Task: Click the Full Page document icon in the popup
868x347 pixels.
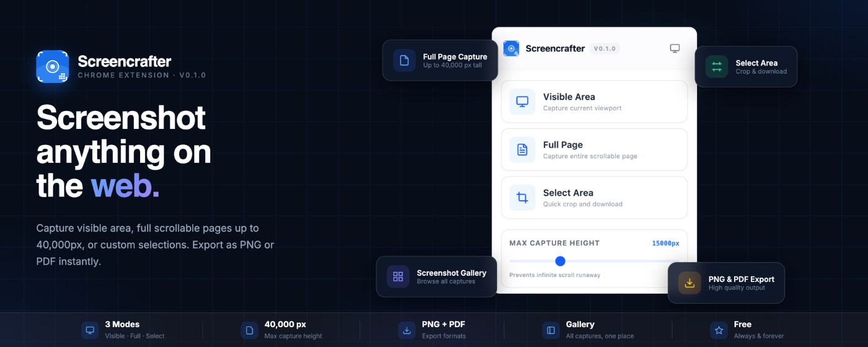Action: [x=523, y=149]
